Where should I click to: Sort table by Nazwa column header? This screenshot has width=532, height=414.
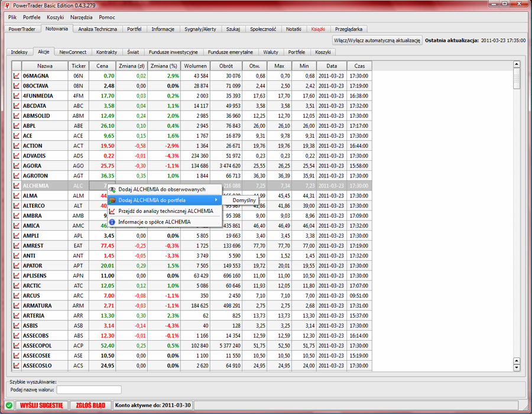coord(45,66)
